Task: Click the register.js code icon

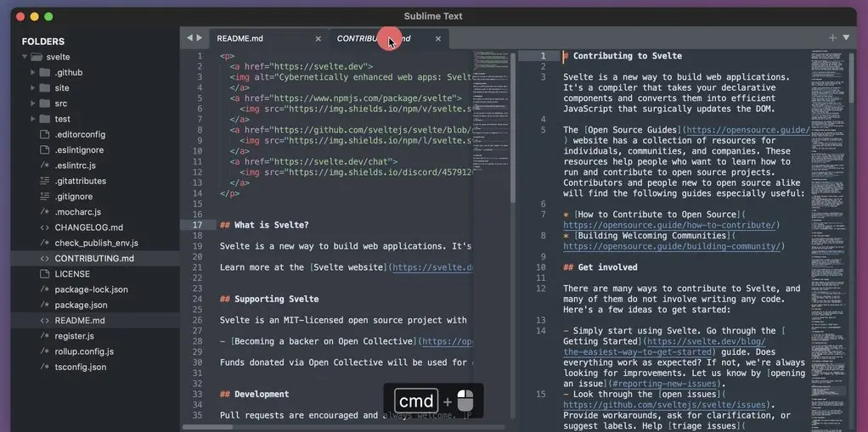Action: 45,335
